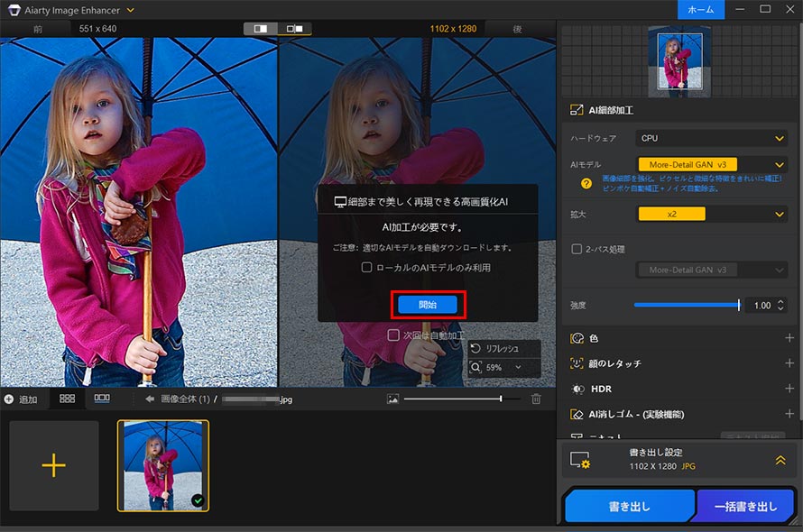The image size is (803, 532).
Task: Click the trash icon to delete the image
Action: [535, 399]
